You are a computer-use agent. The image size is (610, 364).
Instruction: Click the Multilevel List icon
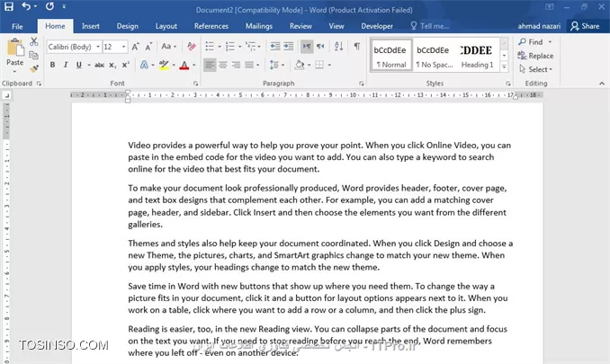[250, 46]
